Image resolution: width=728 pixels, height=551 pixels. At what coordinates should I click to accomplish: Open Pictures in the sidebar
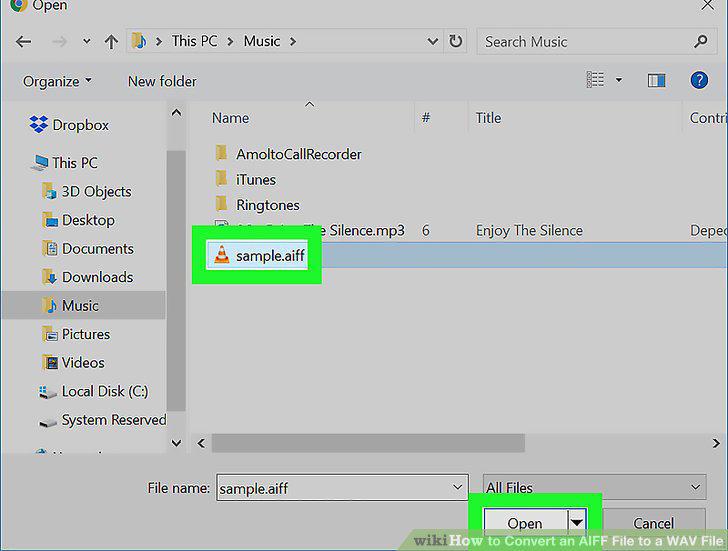(x=76, y=334)
